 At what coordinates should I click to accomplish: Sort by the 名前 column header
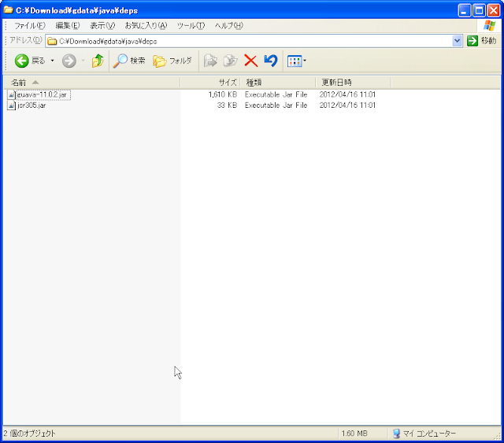pos(91,83)
